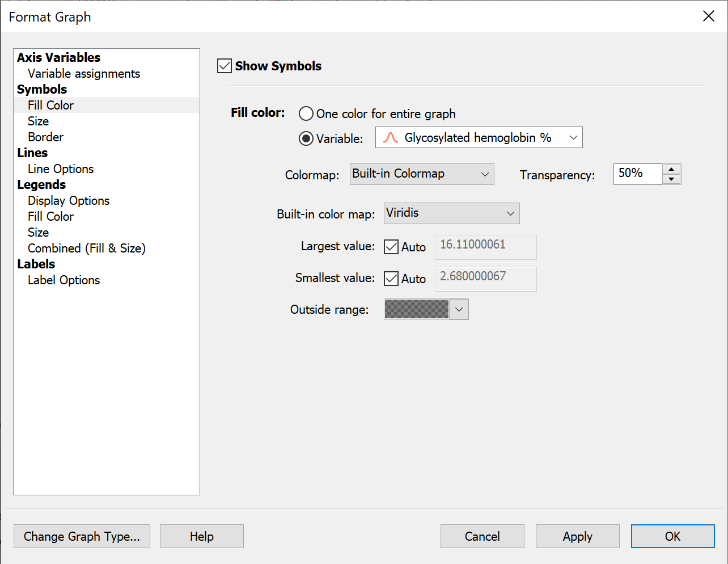Screen dimensions: 728x564
Task: Open Line Options settings
Action: tap(60, 169)
